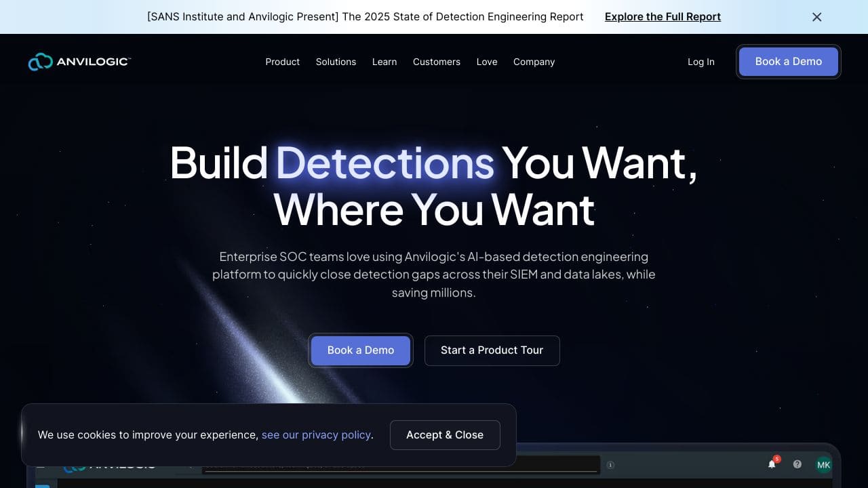Go to Customers page
Image resolution: width=868 pixels, height=488 pixels.
[x=437, y=62]
